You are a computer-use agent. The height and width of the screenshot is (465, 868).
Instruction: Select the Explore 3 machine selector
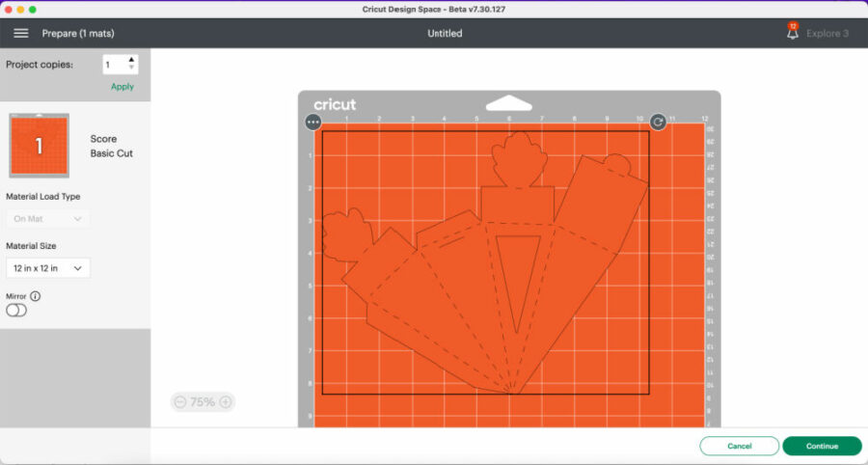(827, 34)
